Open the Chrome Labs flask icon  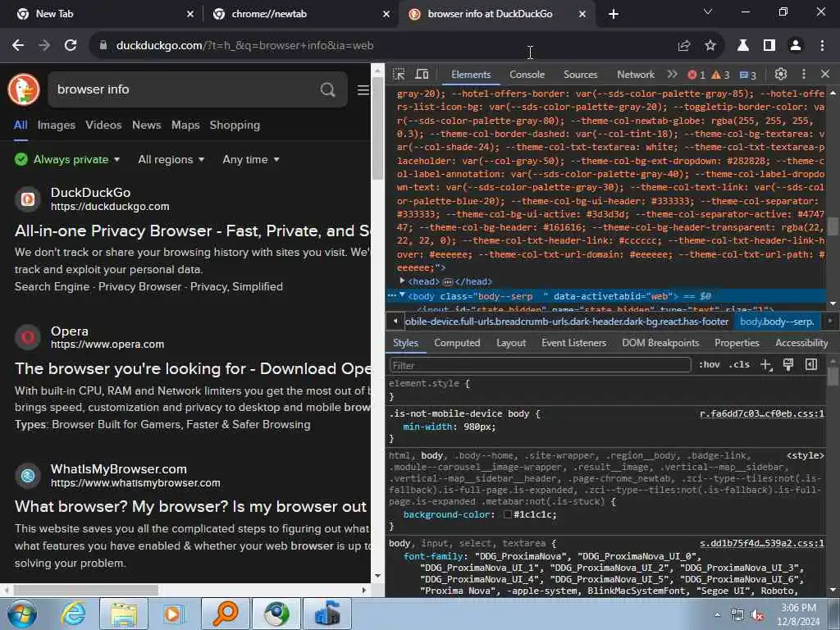pyautogui.click(x=743, y=46)
